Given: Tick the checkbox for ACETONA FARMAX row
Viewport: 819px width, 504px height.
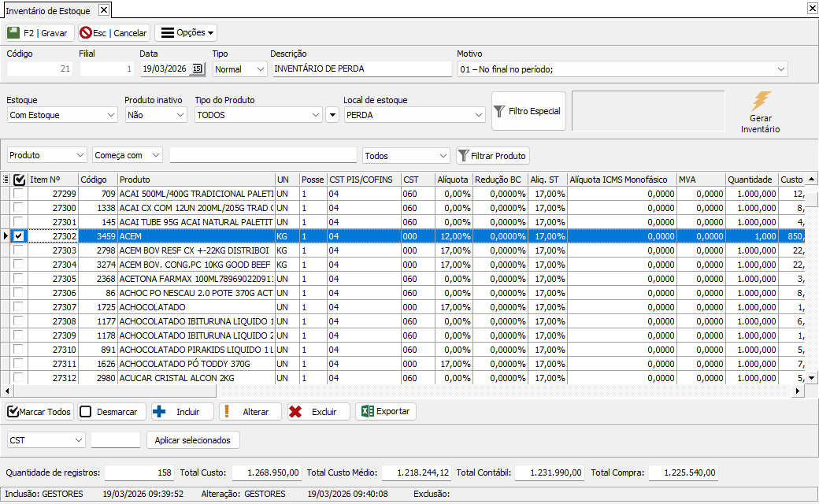Looking at the screenshot, I should click(19, 279).
